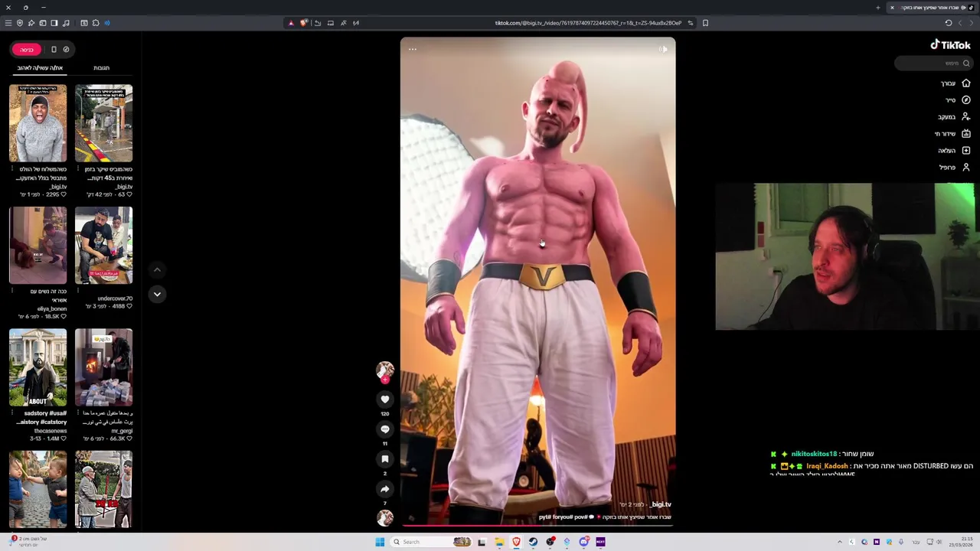This screenshot has width=980, height=551.
Task: Open the Following item in the TikTok sidebar
Action: click(954, 116)
